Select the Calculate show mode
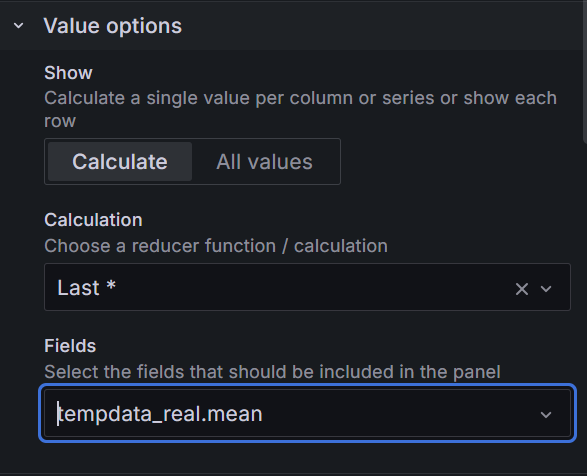 pos(120,161)
